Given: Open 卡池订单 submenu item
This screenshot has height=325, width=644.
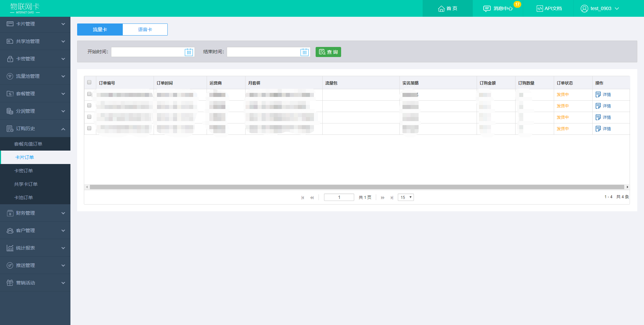Looking at the screenshot, I should click(x=35, y=198).
